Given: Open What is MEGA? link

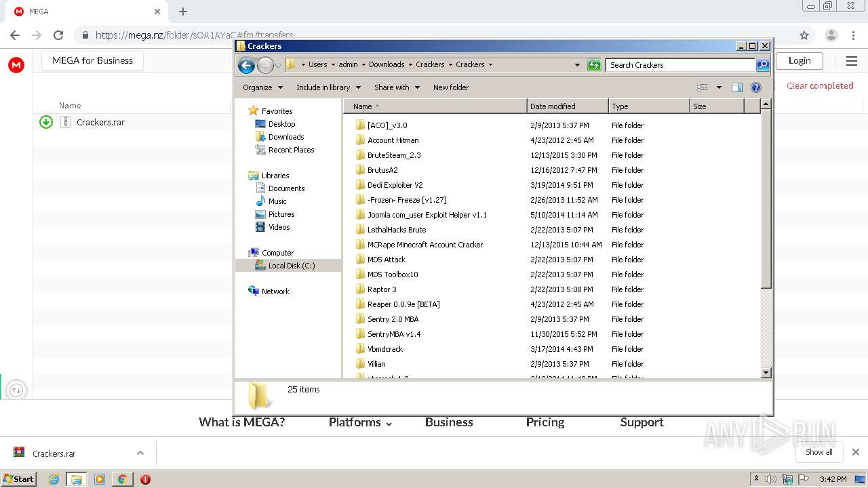Looking at the screenshot, I should (x=242, y=422).
